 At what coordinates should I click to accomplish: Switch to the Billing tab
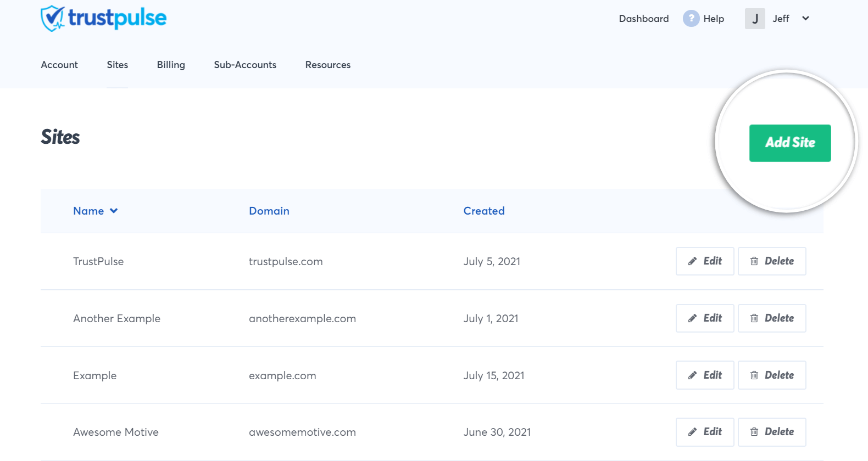coord(171,65)
